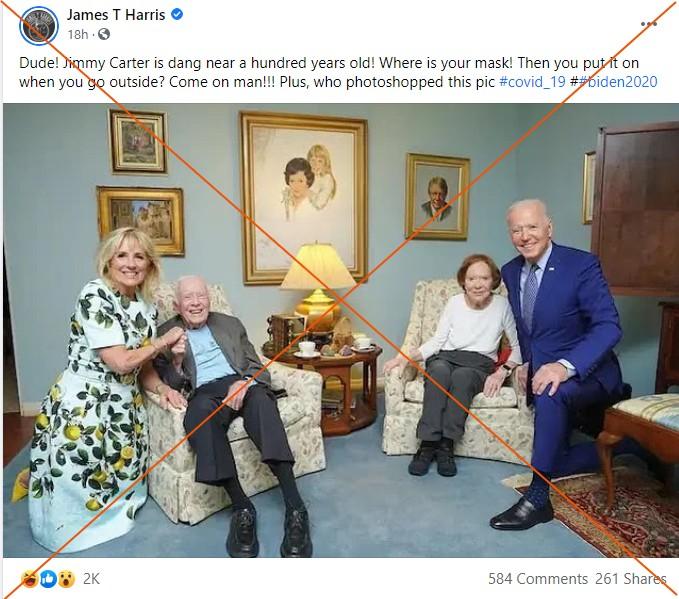
Task: Click the public globe audience icon
Action: (x=104, y=34)
